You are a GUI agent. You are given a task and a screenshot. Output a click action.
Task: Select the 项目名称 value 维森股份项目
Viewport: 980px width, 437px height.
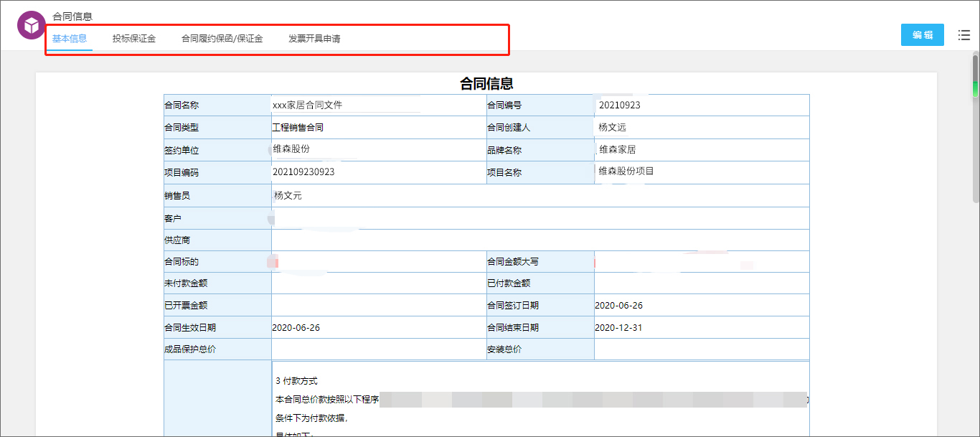[626, 171]
